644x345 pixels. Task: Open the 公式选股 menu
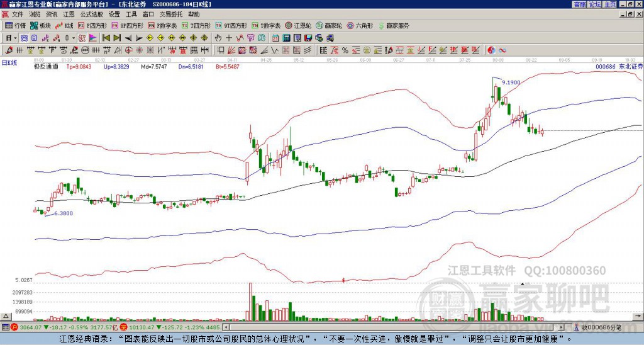(92, 14)
